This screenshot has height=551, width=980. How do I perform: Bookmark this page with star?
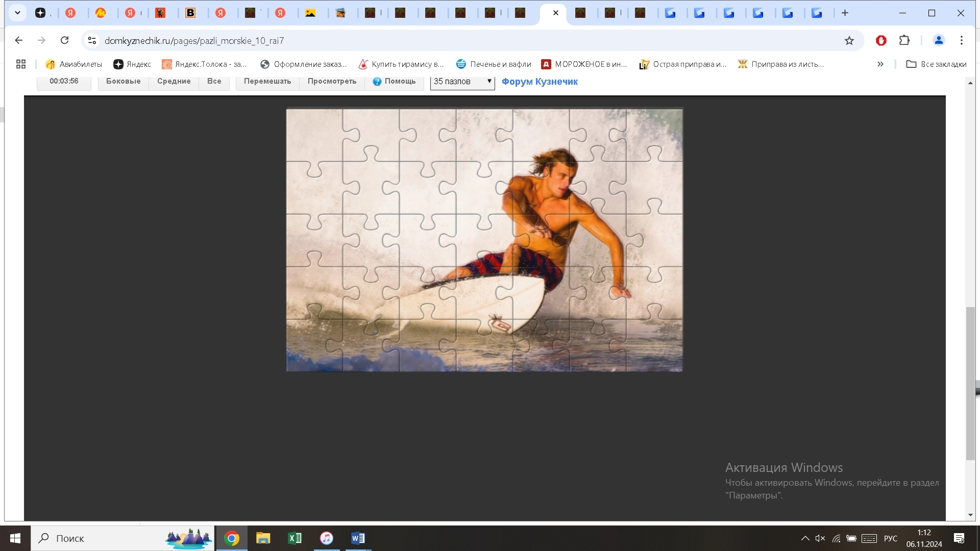pos(849,40)
